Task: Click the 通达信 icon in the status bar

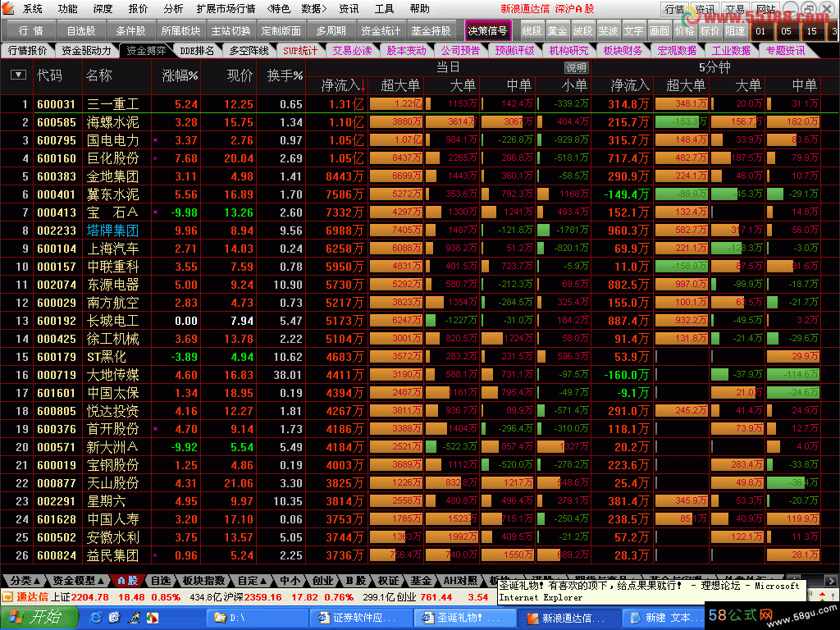Action: (x=7, y=596)
